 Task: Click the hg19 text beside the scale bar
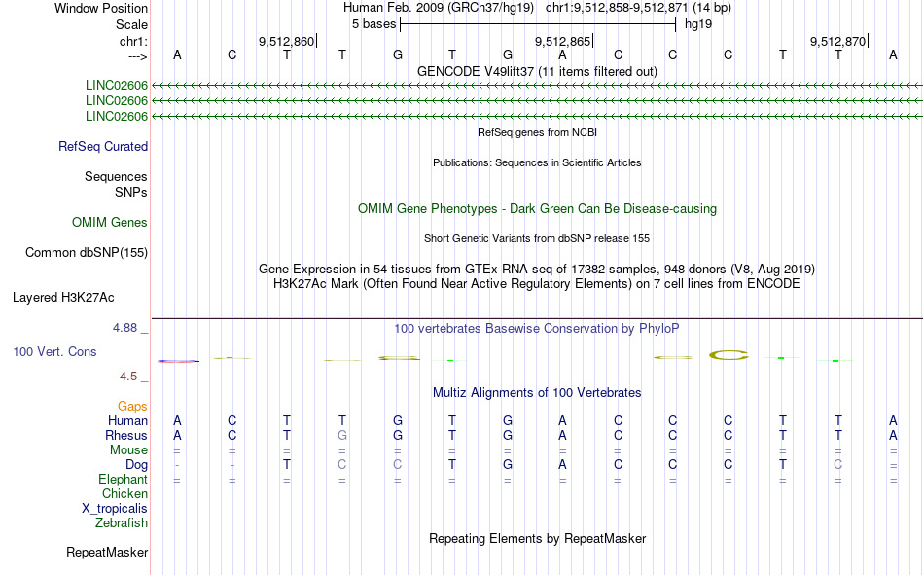697,24
